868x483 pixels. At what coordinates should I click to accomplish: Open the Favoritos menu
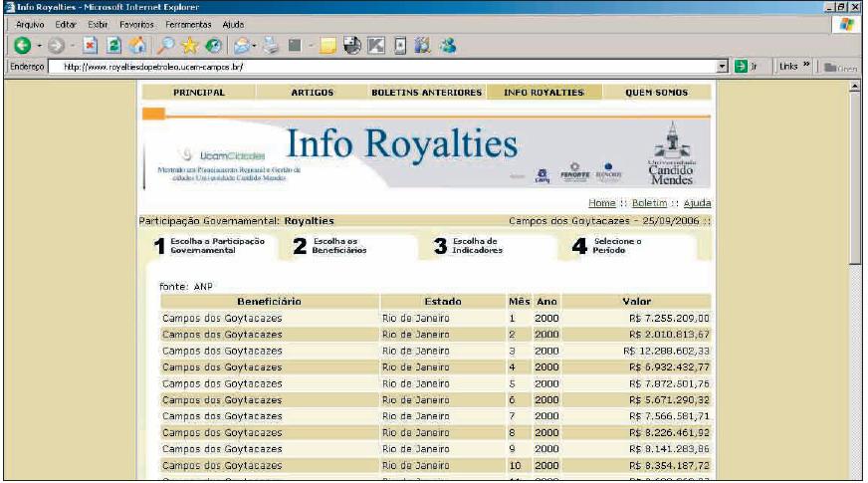click(135, 23)
